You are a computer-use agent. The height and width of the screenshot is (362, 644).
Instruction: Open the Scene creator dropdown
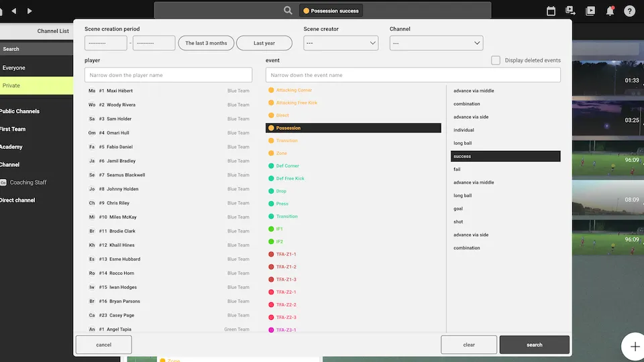(x=341, y=43)
